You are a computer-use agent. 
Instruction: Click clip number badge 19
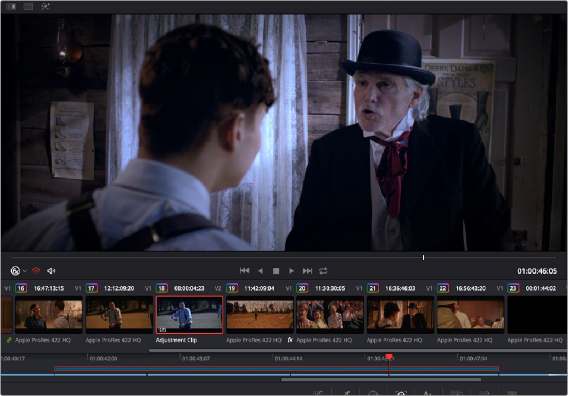click(232, 288)
